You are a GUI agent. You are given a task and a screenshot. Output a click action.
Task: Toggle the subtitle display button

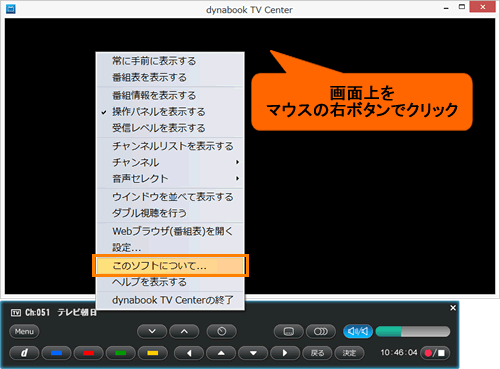coord(289,331)
